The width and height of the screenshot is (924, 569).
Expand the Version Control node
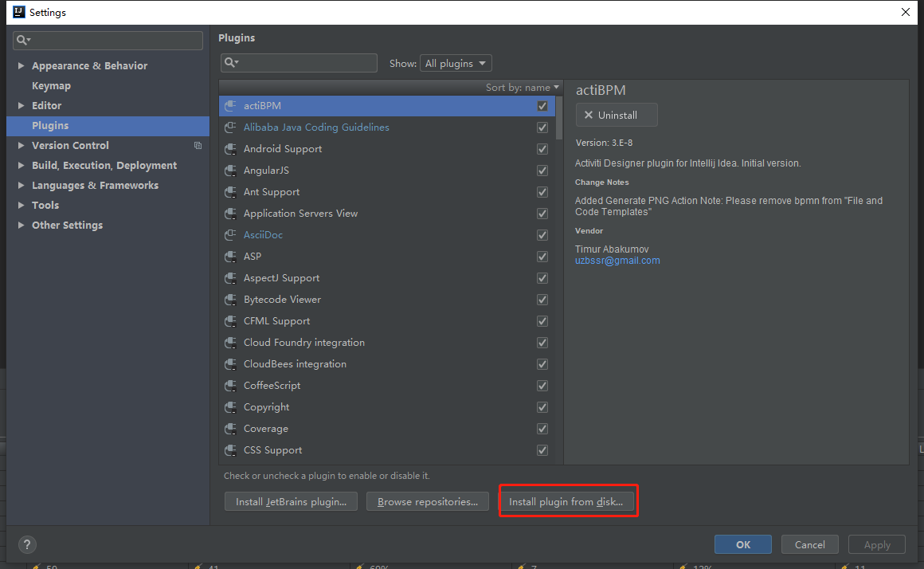[x=21, y=145]
